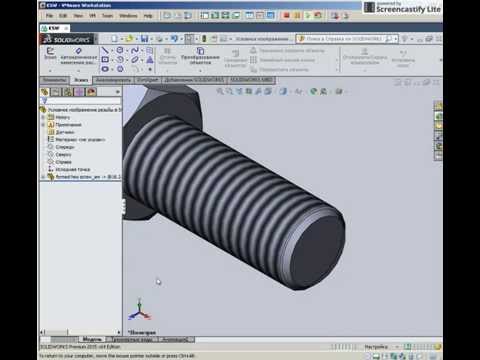
Task: Open the Edit Appearance color sphere icon
Action: (313, 91)
